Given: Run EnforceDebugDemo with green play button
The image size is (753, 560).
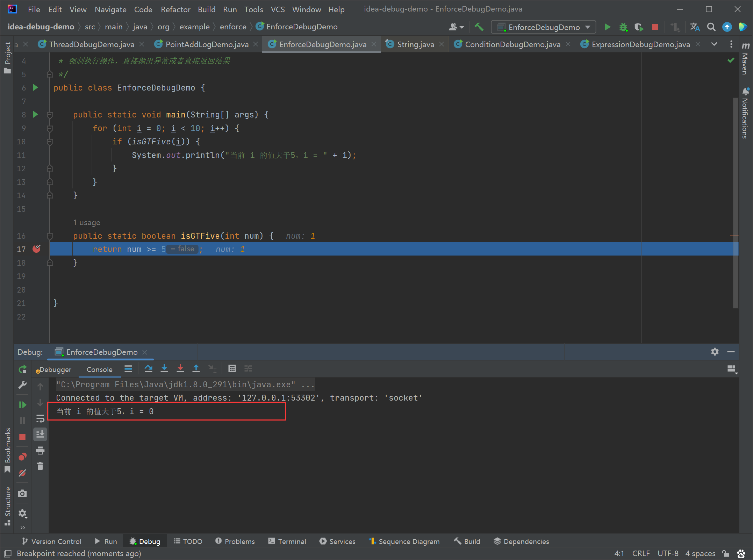Looking at the screenshot, I should (607, 27).
